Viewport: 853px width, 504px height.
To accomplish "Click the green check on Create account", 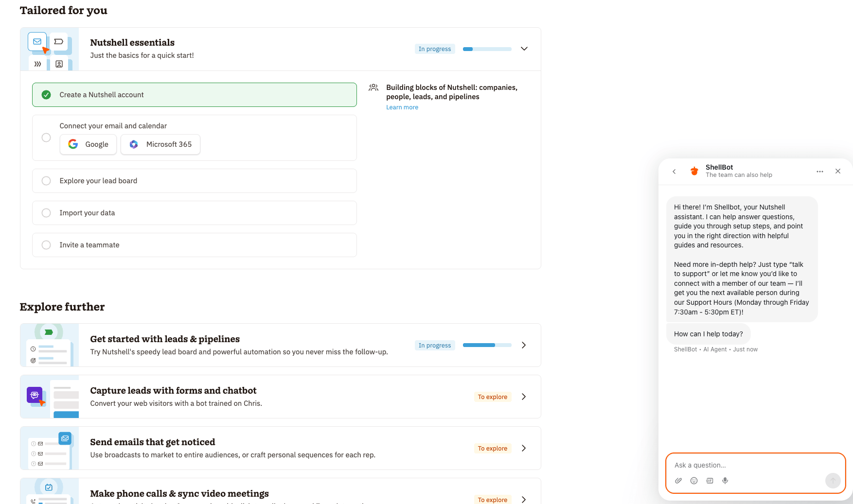I will [46, 95].
